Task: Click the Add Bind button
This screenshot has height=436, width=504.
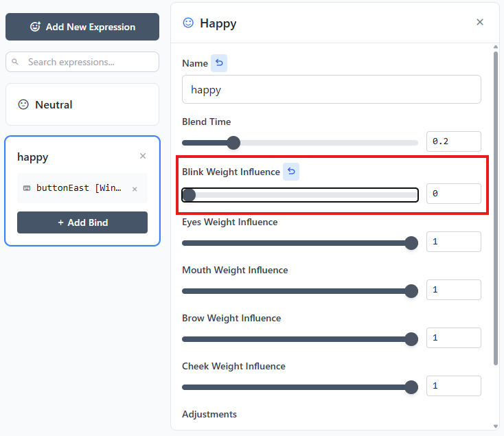Action: tap(82, 222)
